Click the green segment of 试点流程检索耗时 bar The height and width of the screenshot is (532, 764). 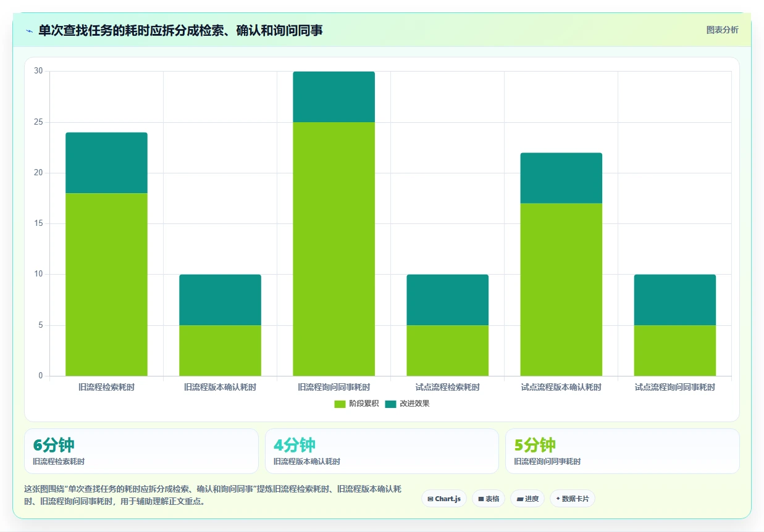coord(447,351)
